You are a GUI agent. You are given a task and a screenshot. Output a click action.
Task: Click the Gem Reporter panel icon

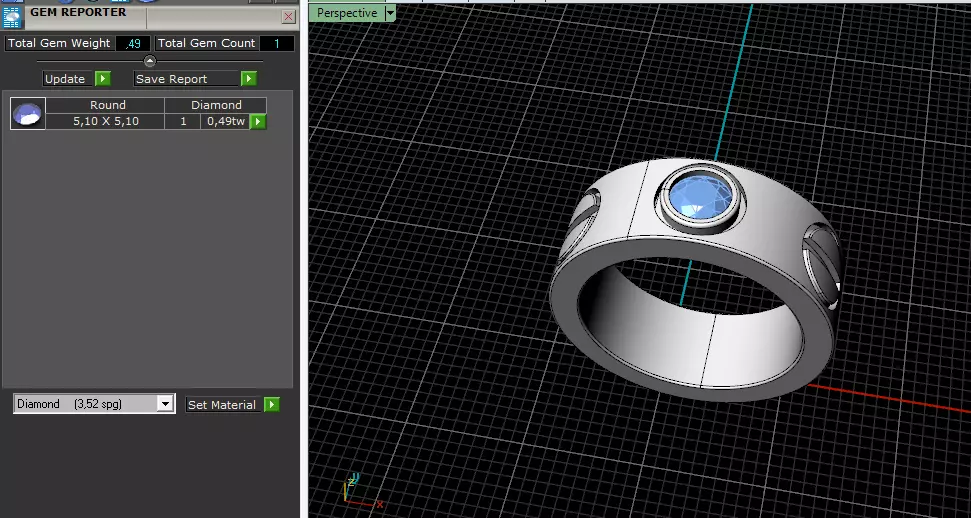coord(12,17)
